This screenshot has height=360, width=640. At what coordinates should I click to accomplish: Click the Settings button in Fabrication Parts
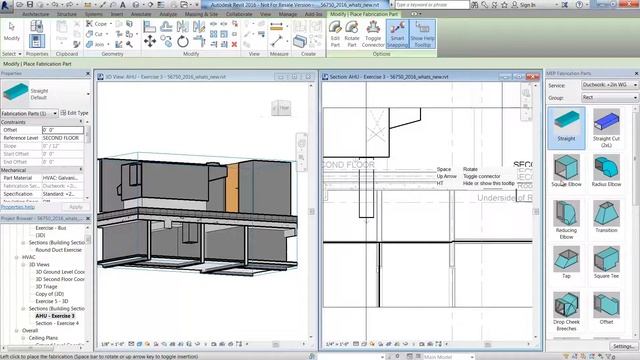click(623, 347)
